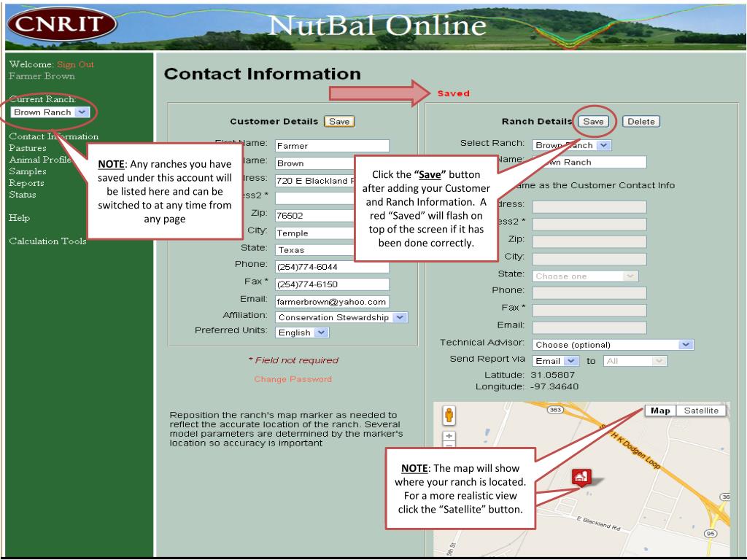Go to Samples in the sidebar
Screen dimensions: 747x560
[x=28, y=171]
